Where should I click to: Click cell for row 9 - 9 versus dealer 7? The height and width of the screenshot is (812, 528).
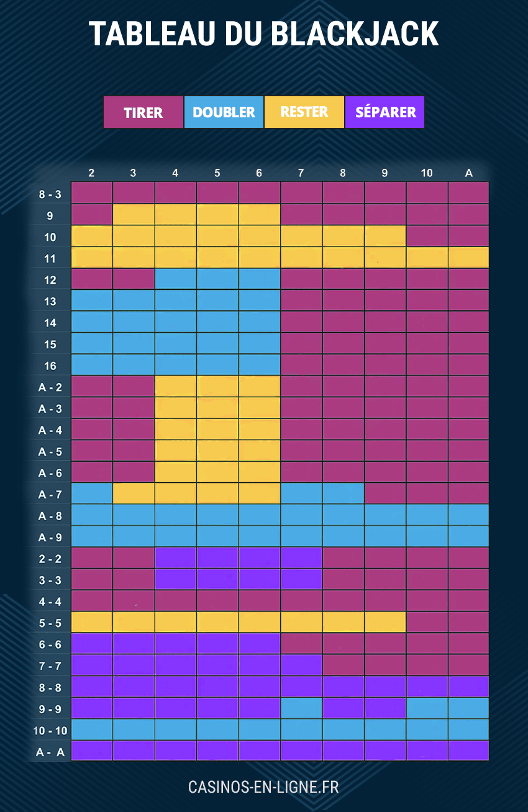(x=301, y=708)
